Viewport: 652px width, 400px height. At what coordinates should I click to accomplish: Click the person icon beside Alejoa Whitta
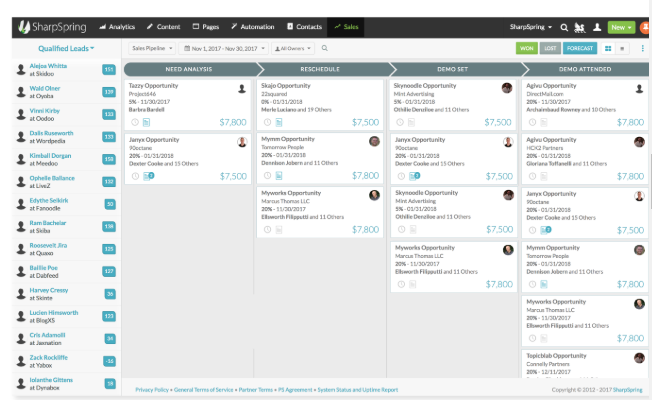21,69
